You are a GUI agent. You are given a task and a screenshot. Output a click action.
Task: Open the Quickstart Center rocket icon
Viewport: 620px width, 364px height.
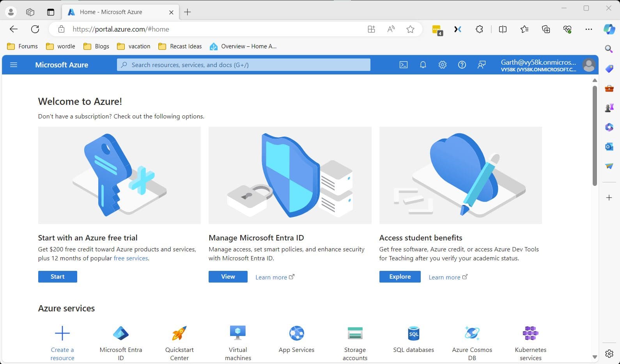click(x=179, y=333)
